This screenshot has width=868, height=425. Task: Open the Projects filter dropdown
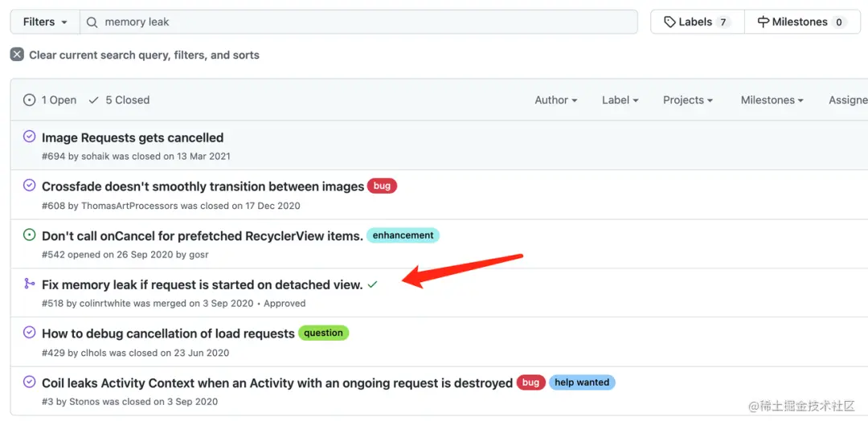688,100
